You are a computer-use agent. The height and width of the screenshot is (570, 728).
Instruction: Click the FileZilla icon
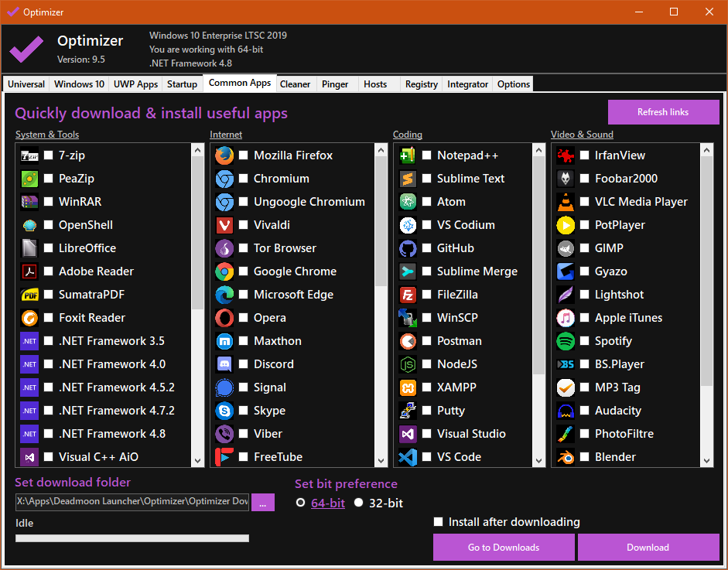(408, 295)
